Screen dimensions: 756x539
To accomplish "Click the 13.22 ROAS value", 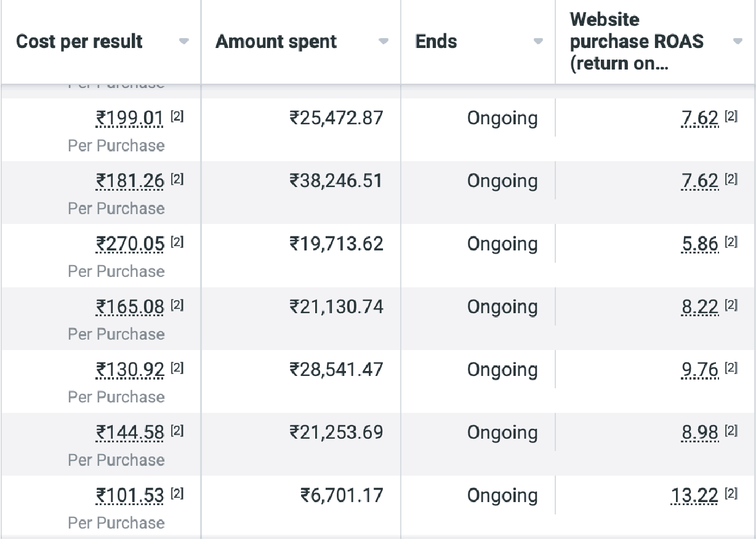I will coord(694,495).
